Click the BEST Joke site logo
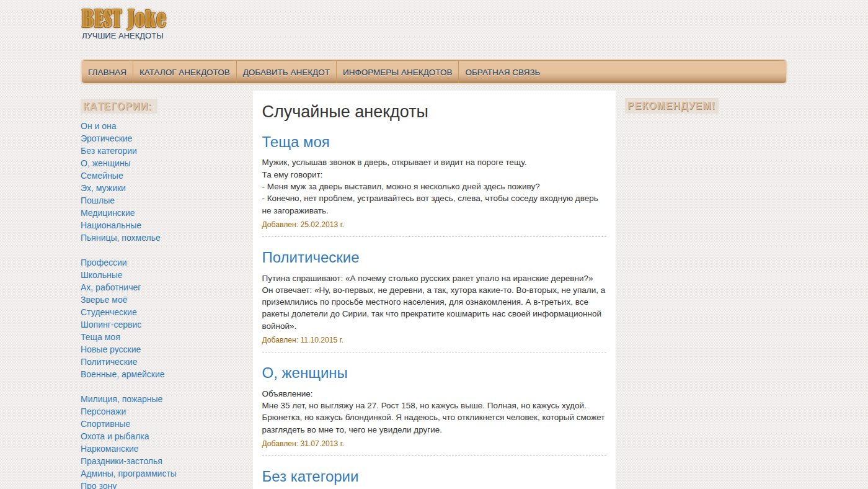 [124, 19]
